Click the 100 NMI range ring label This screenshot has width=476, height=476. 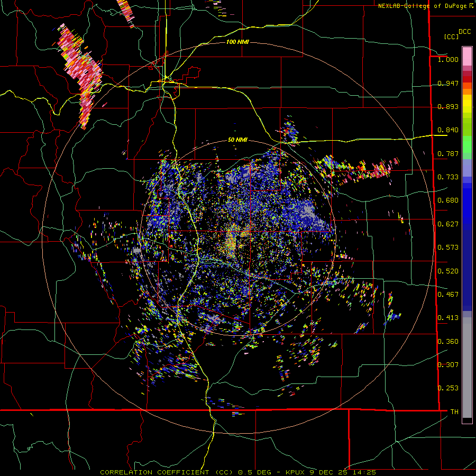[237, 42]
